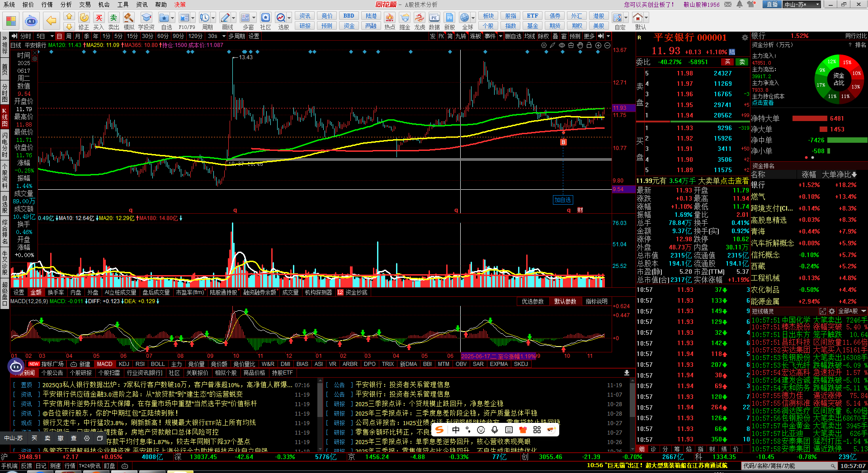Click the chart zoom-out minus icon

coord(607,46)
